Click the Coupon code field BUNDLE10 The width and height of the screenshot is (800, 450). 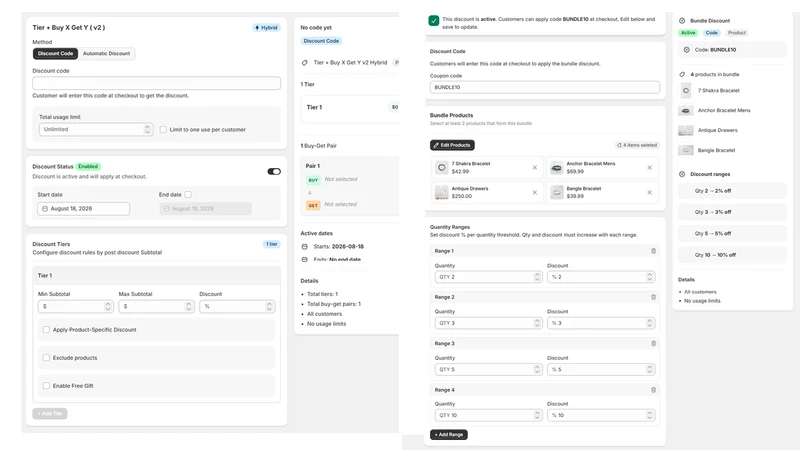click(544, 87)
